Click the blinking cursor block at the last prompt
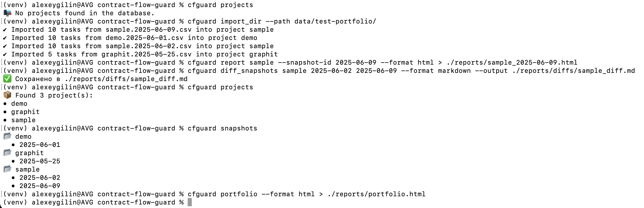The image size is (644, 208). pyautogui.click(x=190, y=202)
